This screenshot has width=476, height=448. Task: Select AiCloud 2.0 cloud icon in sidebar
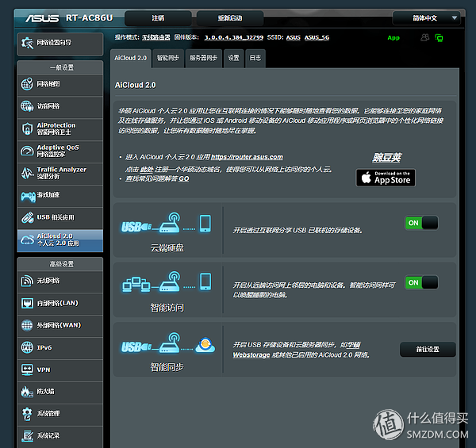[27, 240]
